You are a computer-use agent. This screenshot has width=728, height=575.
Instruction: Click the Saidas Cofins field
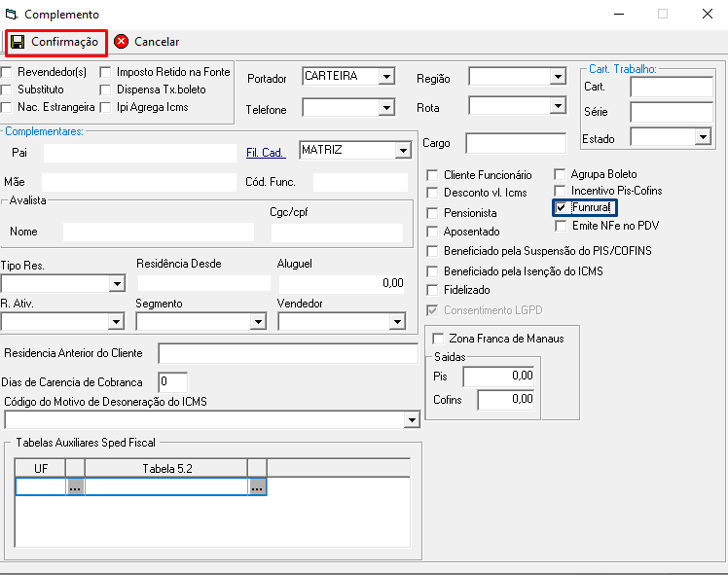(x=506, y=400)
